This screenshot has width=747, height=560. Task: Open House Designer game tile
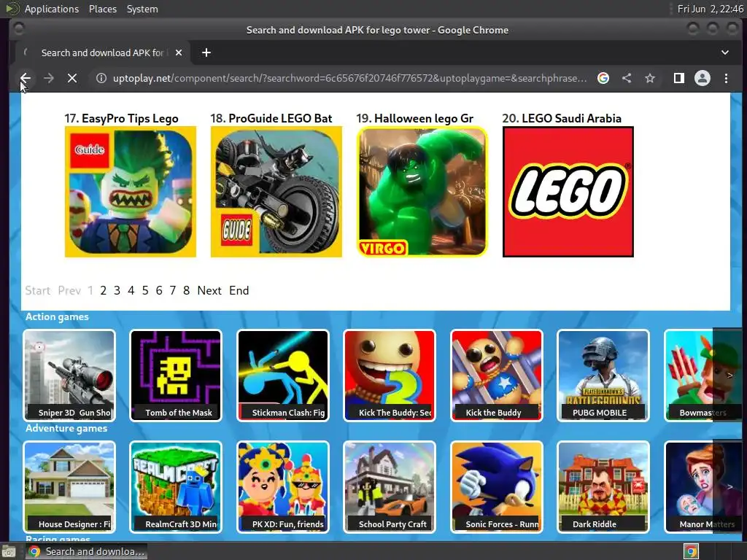pos(69,486)
